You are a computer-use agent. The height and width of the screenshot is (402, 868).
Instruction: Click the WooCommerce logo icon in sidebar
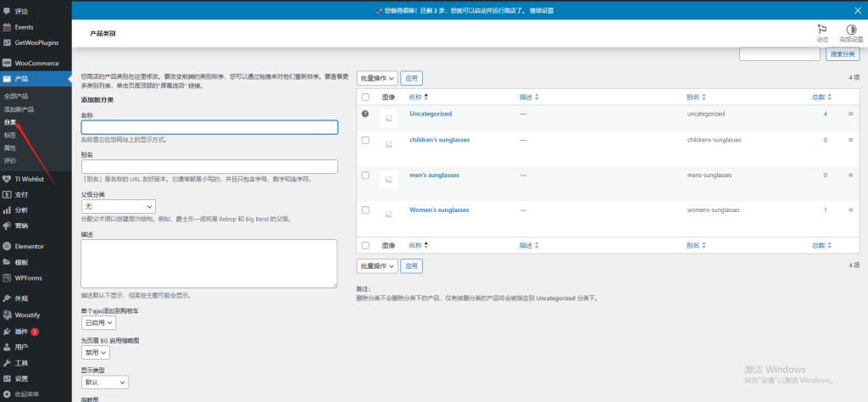point(7,63)
